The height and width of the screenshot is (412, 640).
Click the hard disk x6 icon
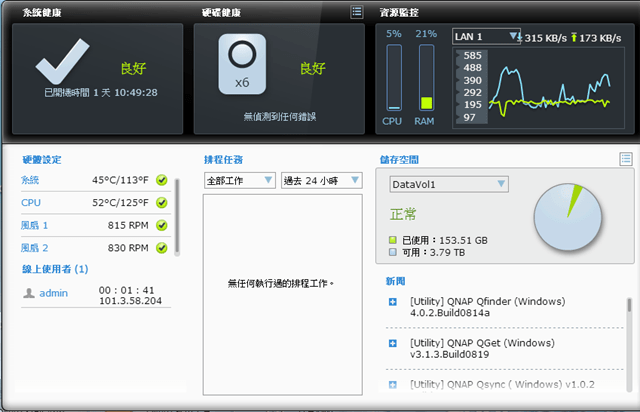[241, 64]
